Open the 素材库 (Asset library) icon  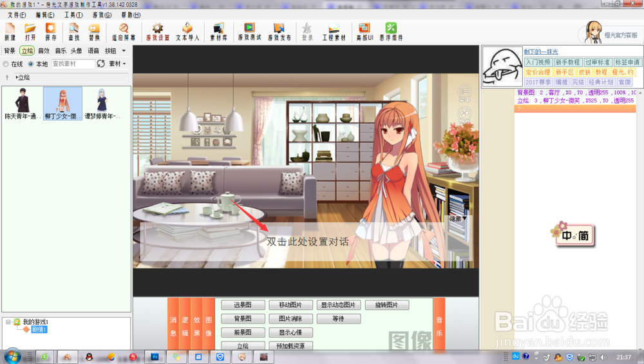click(x=218, y=32)
